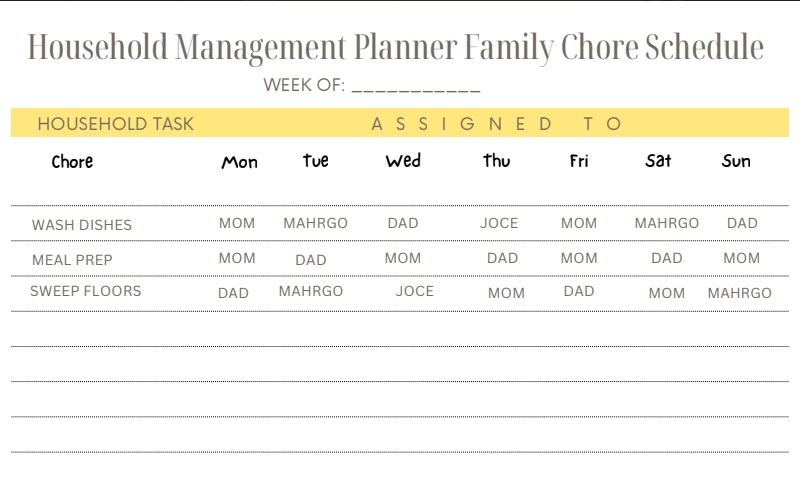This screenshot has height=493, width=802.
Task: Select the first empty row below Sweep Floors
Action: click(400, 329)
